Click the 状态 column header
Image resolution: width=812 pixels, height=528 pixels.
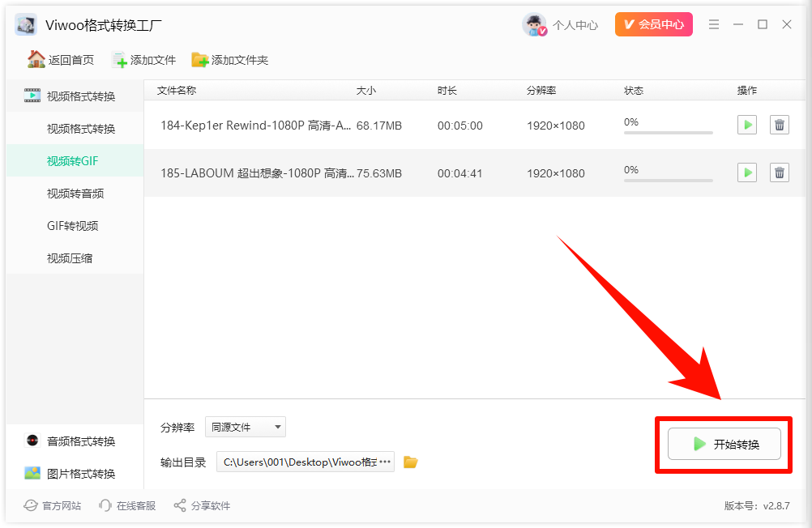coord(634,90)
